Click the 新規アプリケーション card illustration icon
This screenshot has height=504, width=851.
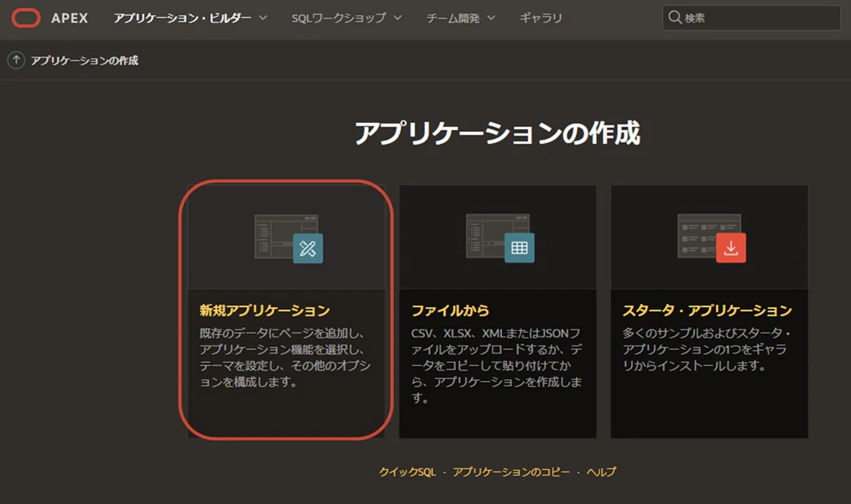pos(289,239)
